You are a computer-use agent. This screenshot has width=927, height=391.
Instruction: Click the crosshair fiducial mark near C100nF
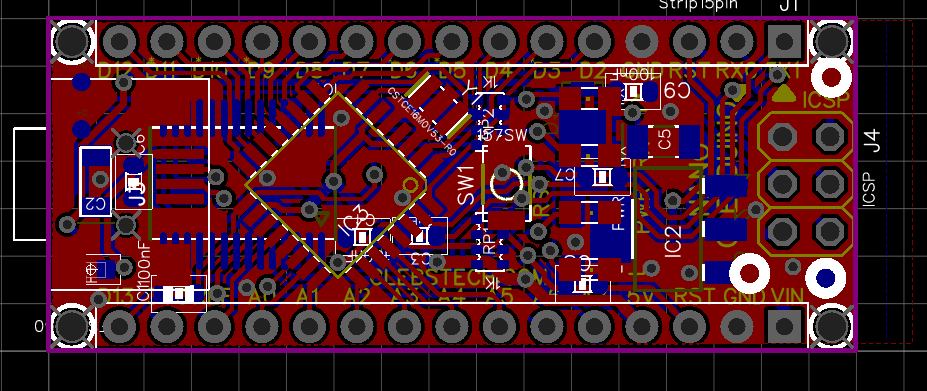(x=92, y=271)
